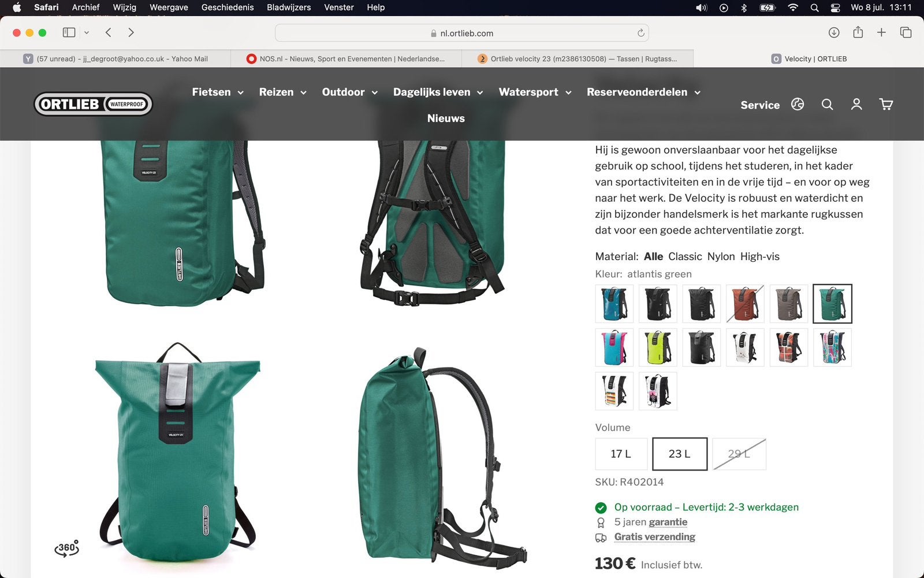
Task: Choose the atlantis green selected swatch
Action: click(x=832, y=303)
